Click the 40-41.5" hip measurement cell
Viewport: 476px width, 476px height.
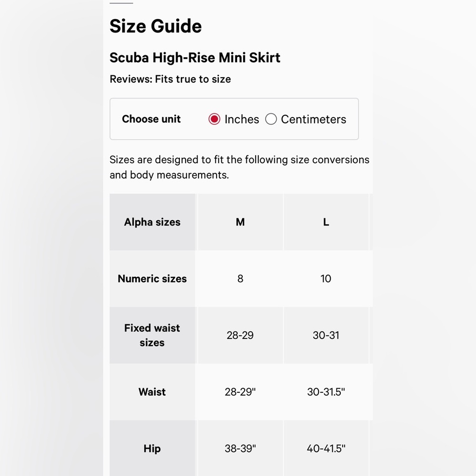(x=326, y=448)
